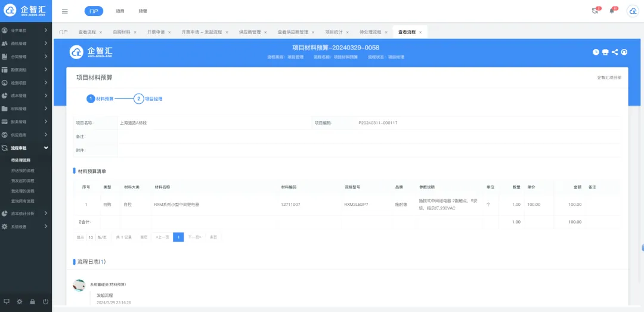Click the 流程审批 cycle icon

point(5,148)
